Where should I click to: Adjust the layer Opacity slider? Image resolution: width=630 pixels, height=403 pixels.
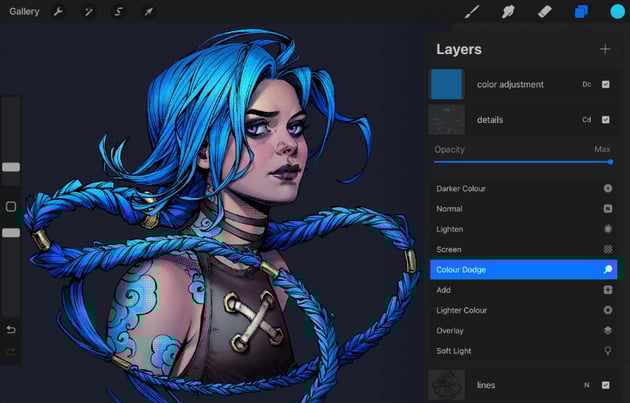(522, 162)
